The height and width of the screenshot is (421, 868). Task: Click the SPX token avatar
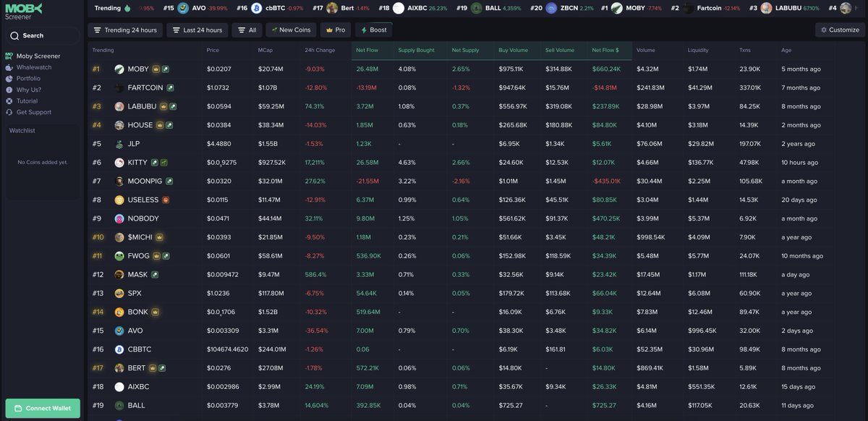[119, 294]
